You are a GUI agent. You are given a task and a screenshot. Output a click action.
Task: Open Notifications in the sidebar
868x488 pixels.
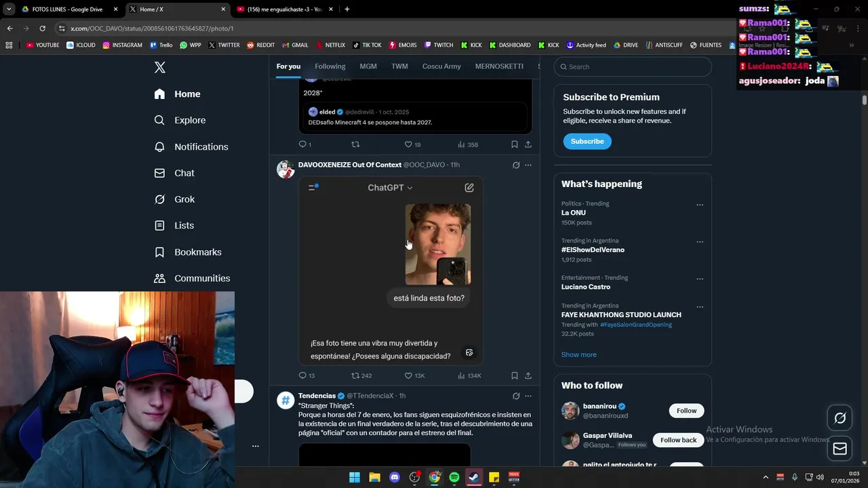pos(191,146)
